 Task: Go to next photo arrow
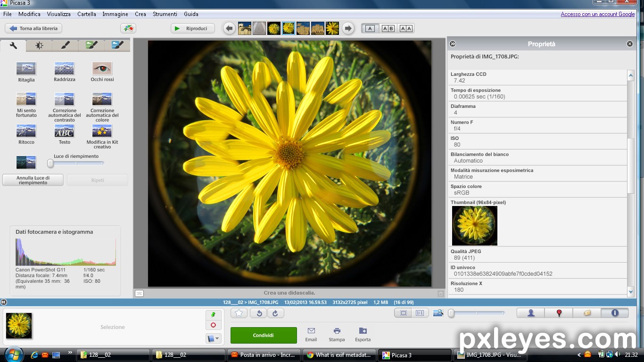pos(348,28)
